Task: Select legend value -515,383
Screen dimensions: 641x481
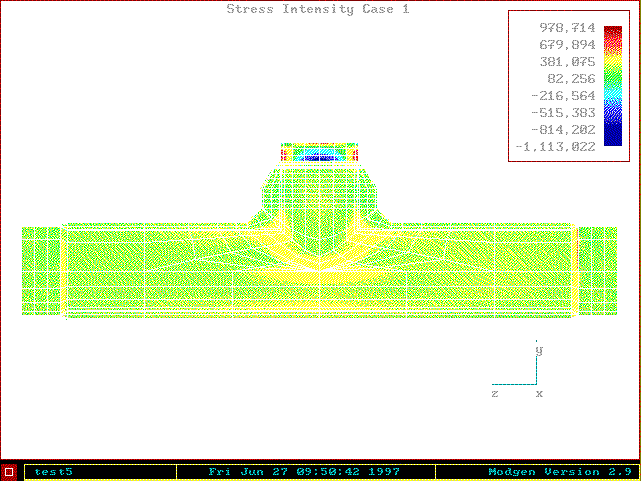Action: tap(563, 112)
